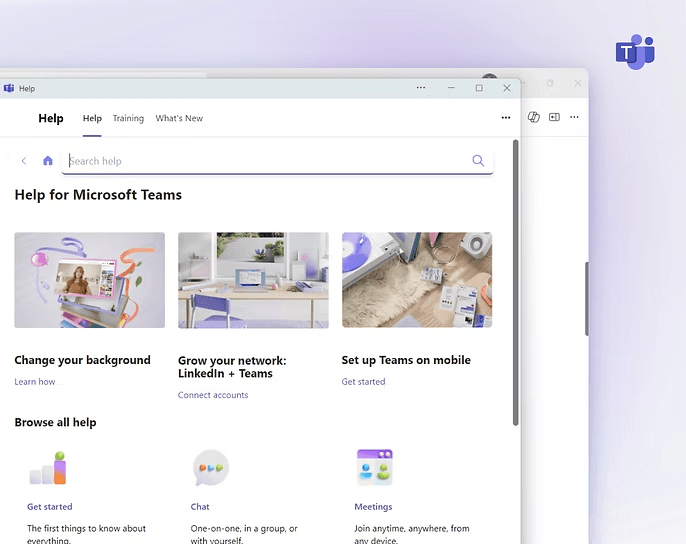Screen dimensions: 686x544
Task: Click the 'Help for Microsoft Teams' heading
Action: pos(98,195)
